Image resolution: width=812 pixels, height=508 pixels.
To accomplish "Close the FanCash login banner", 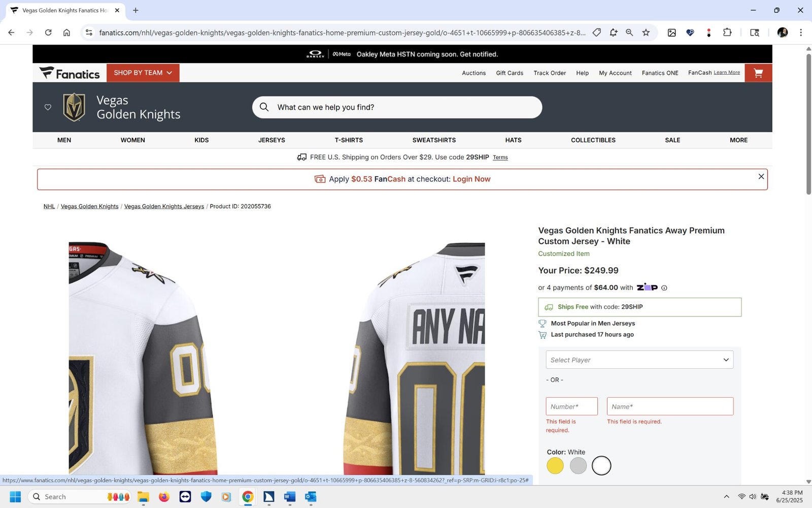I will (761, 176).
